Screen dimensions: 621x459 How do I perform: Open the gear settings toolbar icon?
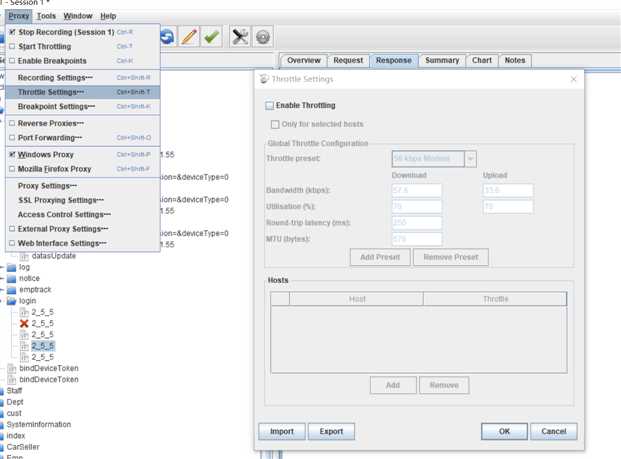tap(263, 37)
